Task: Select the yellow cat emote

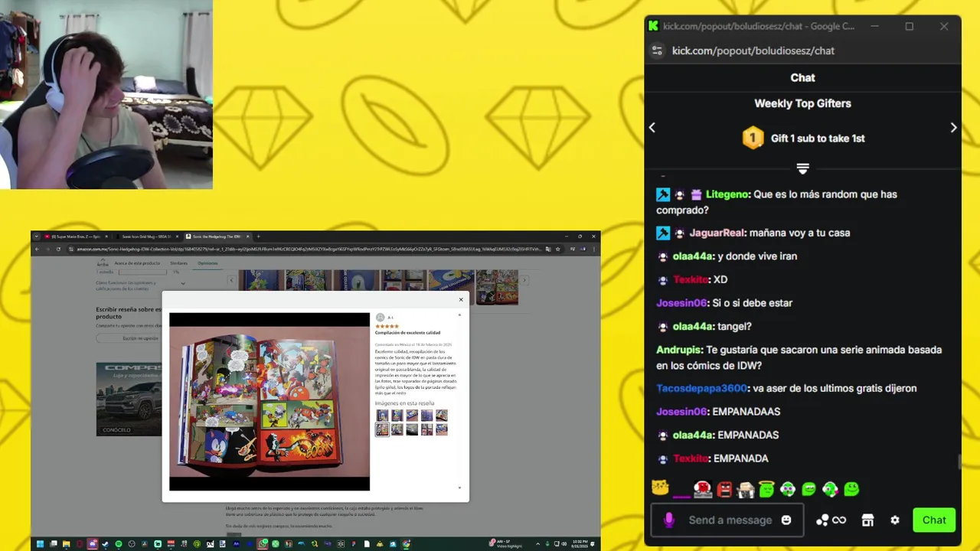Action: (660, 488)
